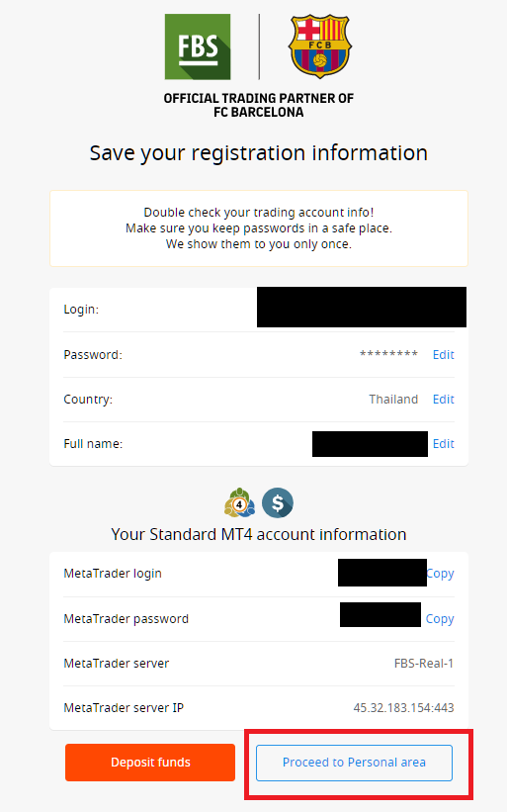Screen dimensions: 508x812
Task: Click the Standard MT4 account information heading
Action: (259, 534)
